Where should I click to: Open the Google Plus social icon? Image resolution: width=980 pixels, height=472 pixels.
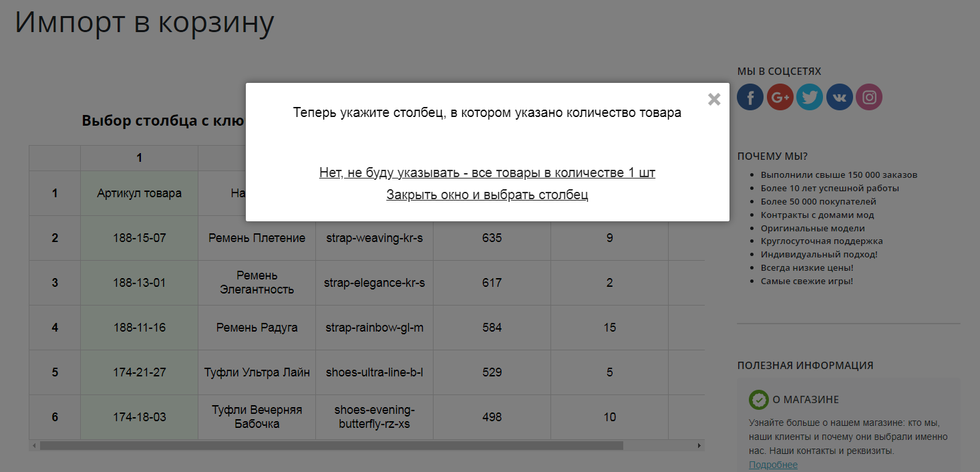tap(780, 98)
